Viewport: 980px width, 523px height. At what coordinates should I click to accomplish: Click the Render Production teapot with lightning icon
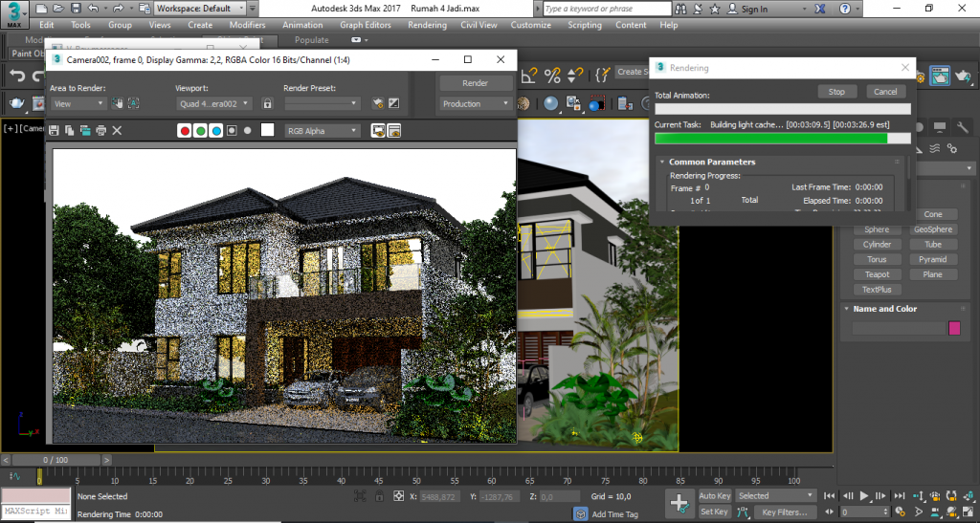pos(963,76)
